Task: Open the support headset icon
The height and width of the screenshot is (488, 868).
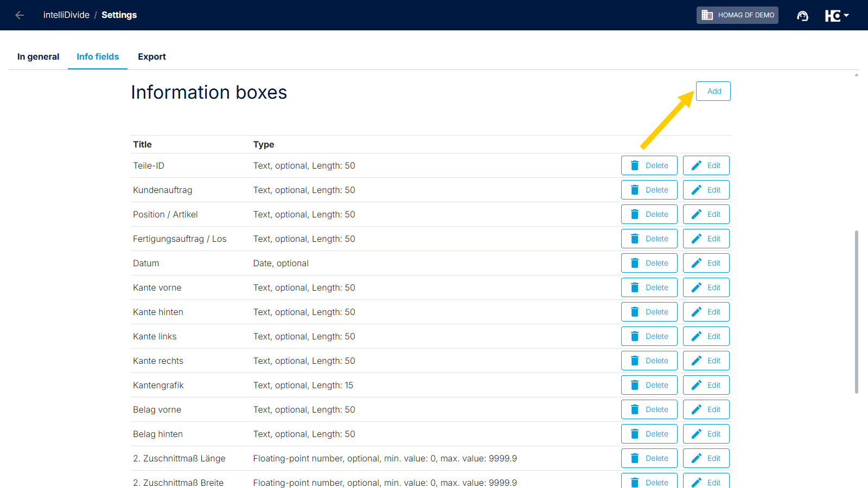Action: pyautogui.click(x=802, y=15)
